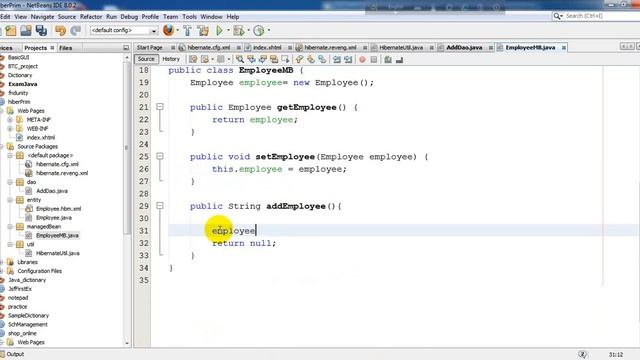Click the Redo toolbar icon
This screenshot has height=360, width=640.
coord(76,31)
